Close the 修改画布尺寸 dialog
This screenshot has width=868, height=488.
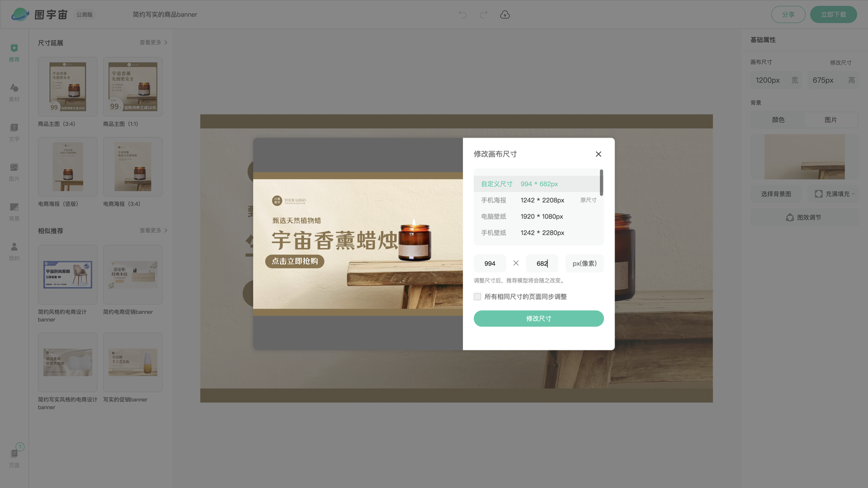pos(598,154)
